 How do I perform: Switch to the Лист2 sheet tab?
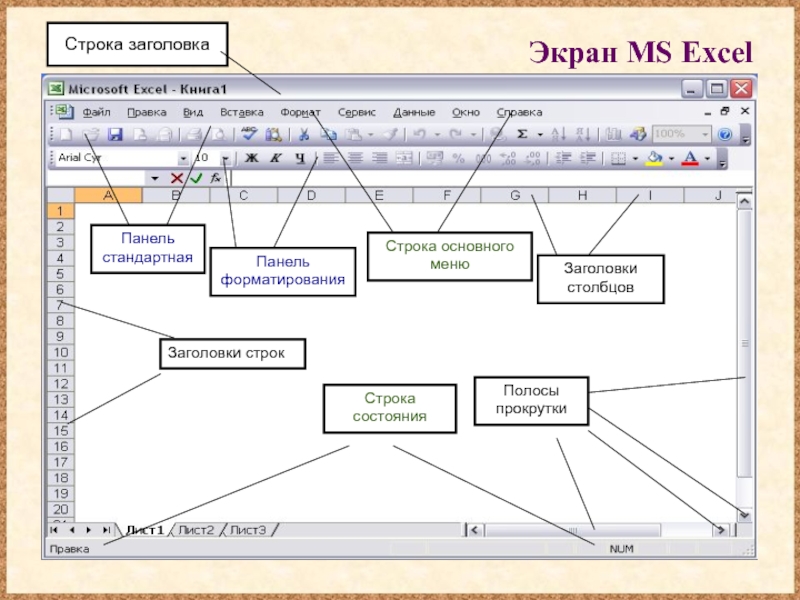[x=196, y=530]
